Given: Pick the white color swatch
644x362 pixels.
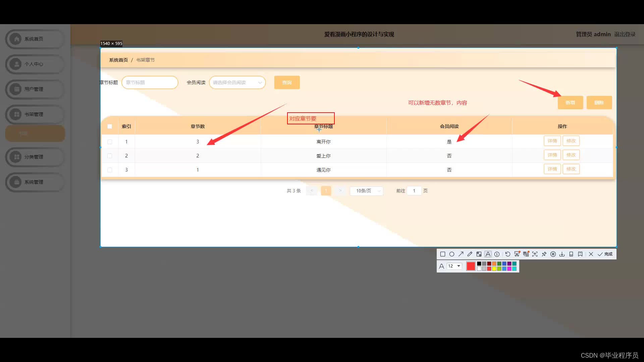Looking at the screenshot, I should point(479,268).
